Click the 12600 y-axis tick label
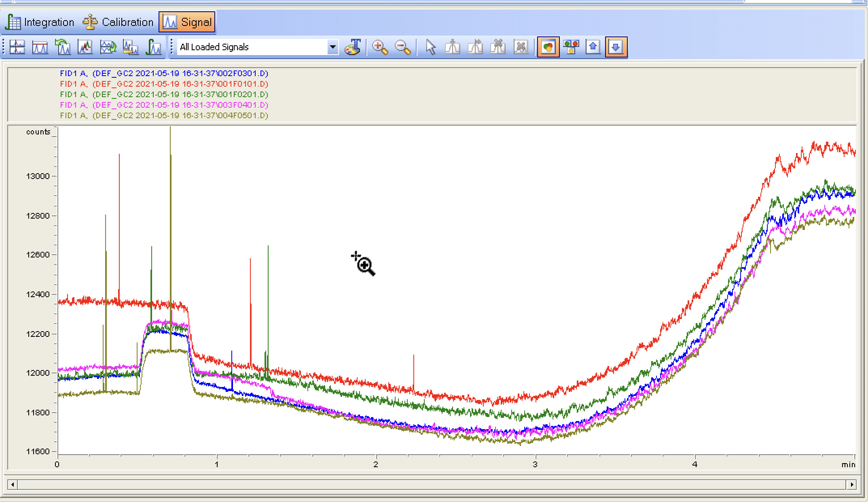The height and width of the screenshot is (502, 868). (x=38, y=255)
